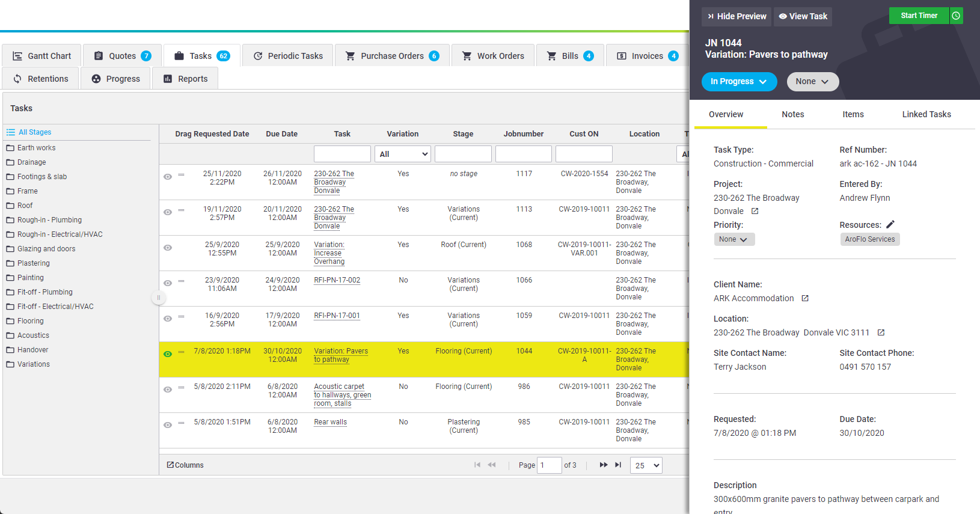980x514 pixels.
Task: Click the Task column filter field
Action: pyautogui.click(x=342, y=154)
